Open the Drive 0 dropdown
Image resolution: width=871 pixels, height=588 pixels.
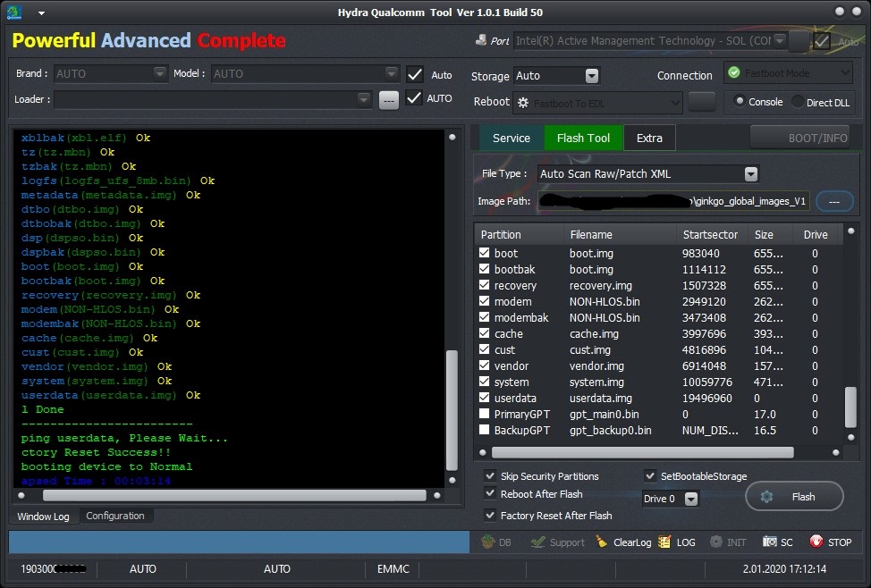pos(691,499)
